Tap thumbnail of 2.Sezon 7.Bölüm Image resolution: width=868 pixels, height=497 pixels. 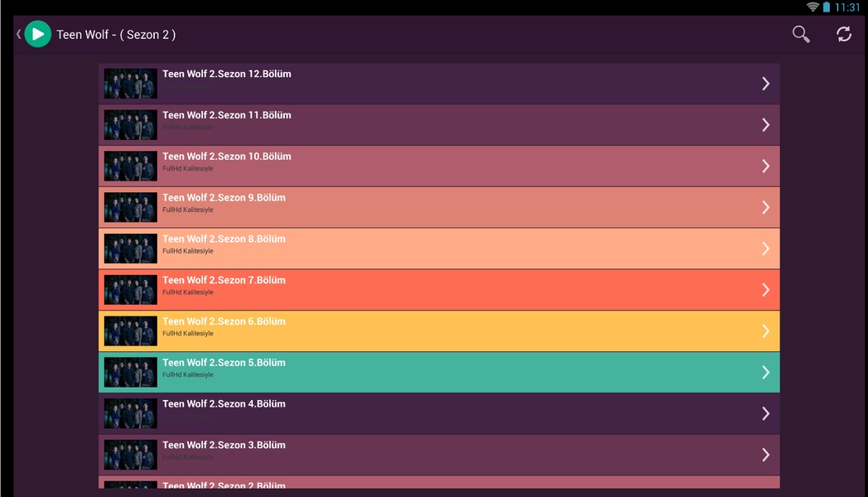(x=131, y=290)
